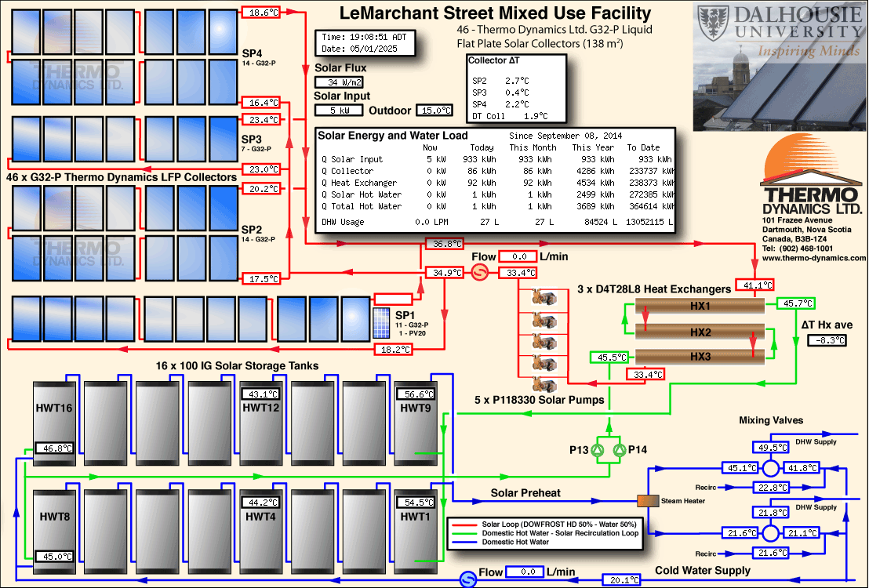Click the 49.5°C DHW Supply reading
Viewport: 869px width, 588px height.
770,448
